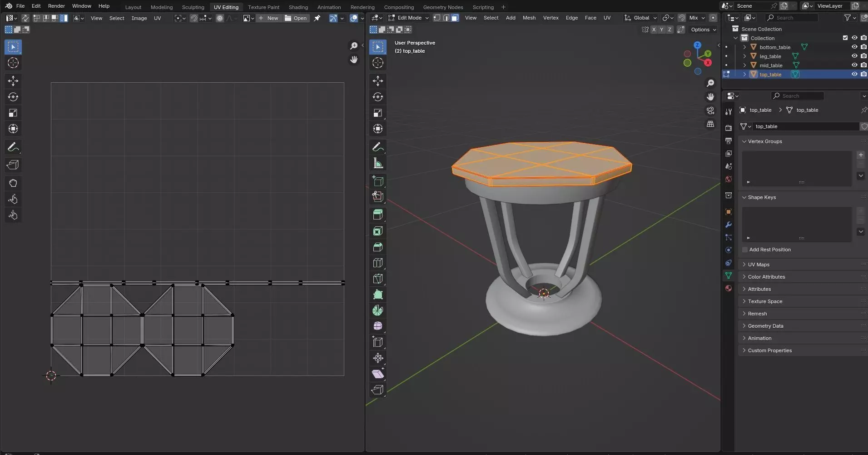
Task: Disable bottom_table in renders
Action: coord(863,47)
